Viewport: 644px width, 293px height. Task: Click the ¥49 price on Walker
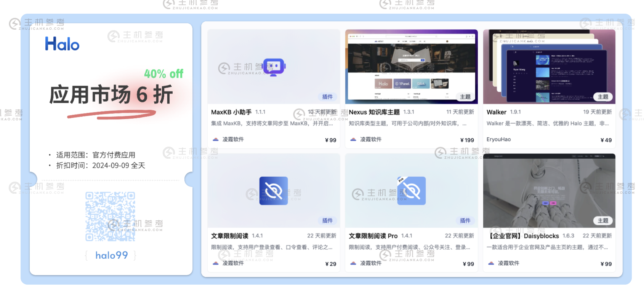(x=606, y=140)
